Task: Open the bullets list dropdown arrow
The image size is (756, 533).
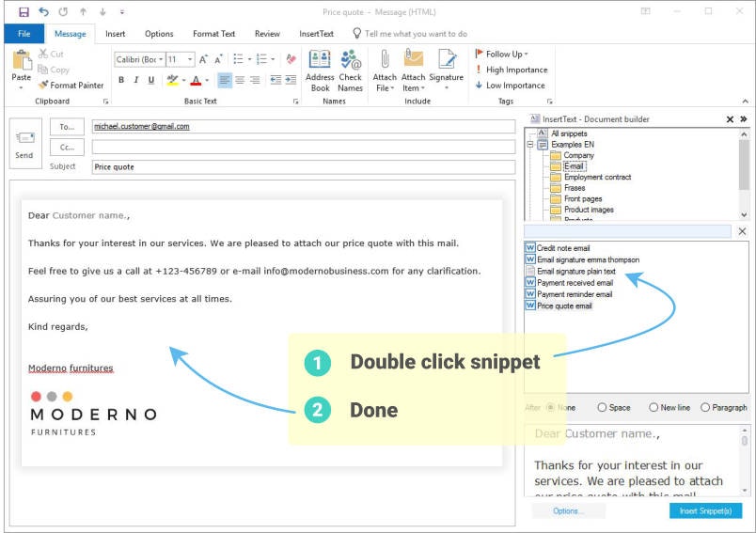Action: (x=250, y=59)
